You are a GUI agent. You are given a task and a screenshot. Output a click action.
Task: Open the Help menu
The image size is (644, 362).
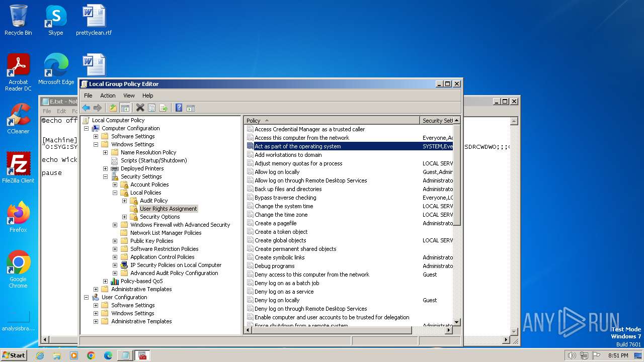[x=147, y=96]
